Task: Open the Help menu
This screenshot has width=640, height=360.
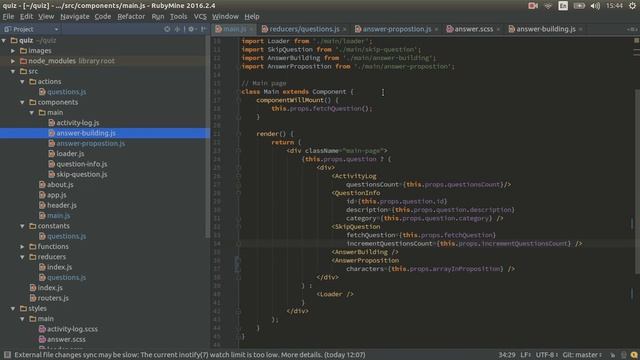Action: [x=252, y=16]
